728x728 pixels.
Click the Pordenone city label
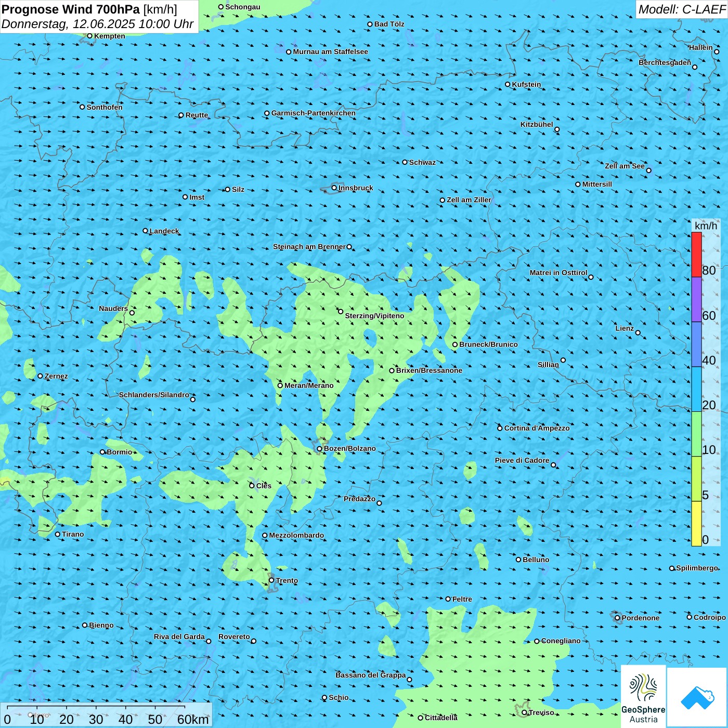[x=641, y=618]
